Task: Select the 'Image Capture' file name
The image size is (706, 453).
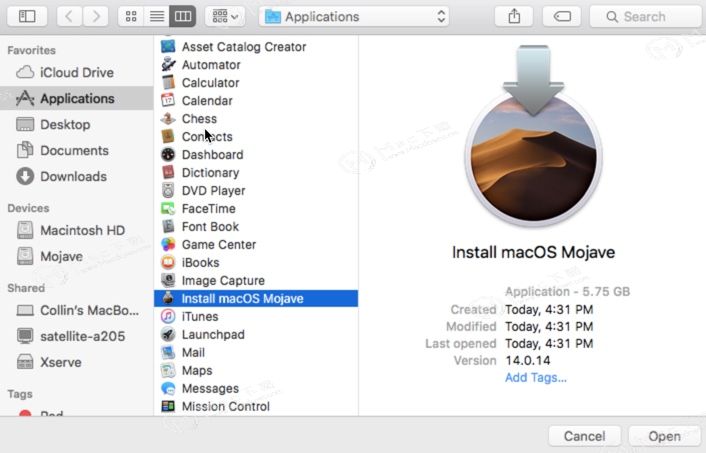Action: coord(223,281)
